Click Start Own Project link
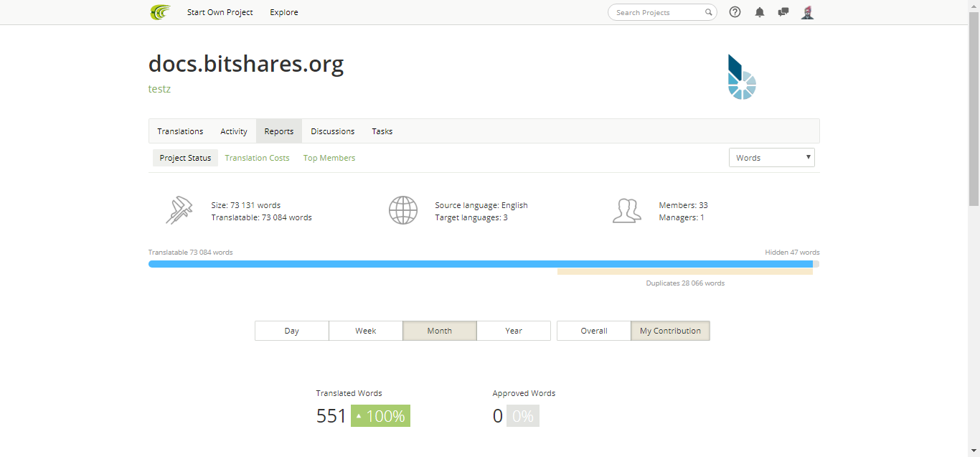This screenshot has width=980, height=457. tap(220, 12)
